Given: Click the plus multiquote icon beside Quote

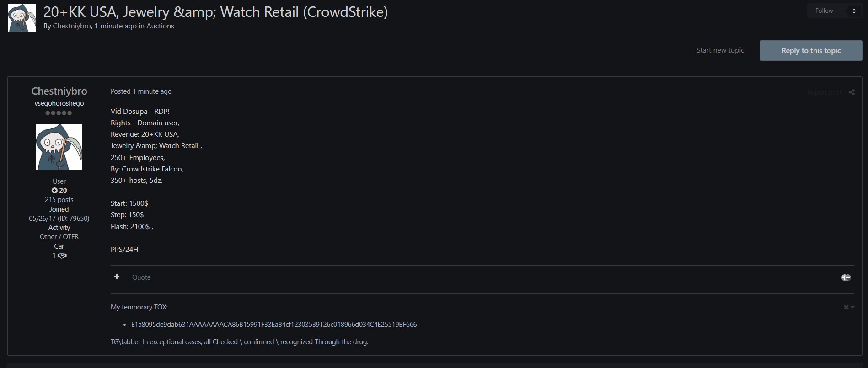Looking at the screenshot, I should coord(117,277).
